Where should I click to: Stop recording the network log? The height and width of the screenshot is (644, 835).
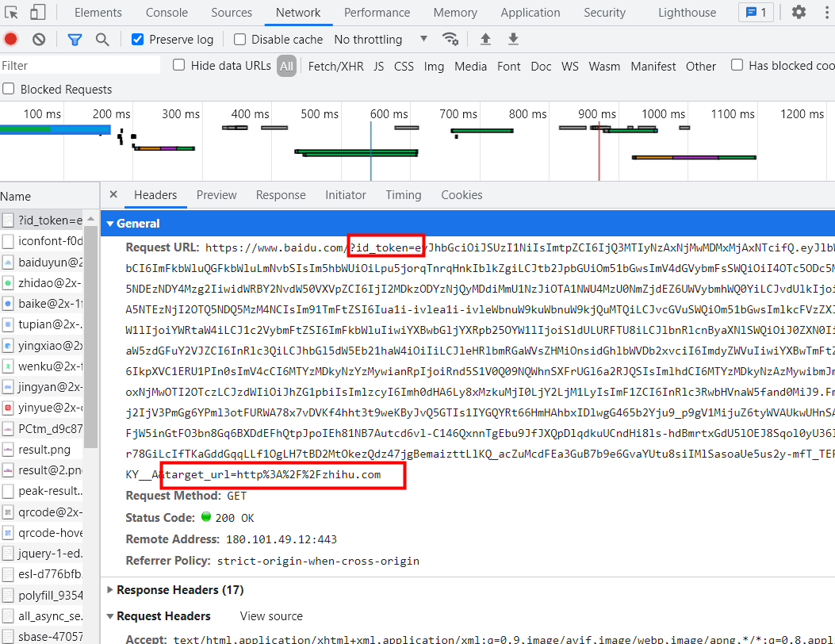[x=11, y=40]
